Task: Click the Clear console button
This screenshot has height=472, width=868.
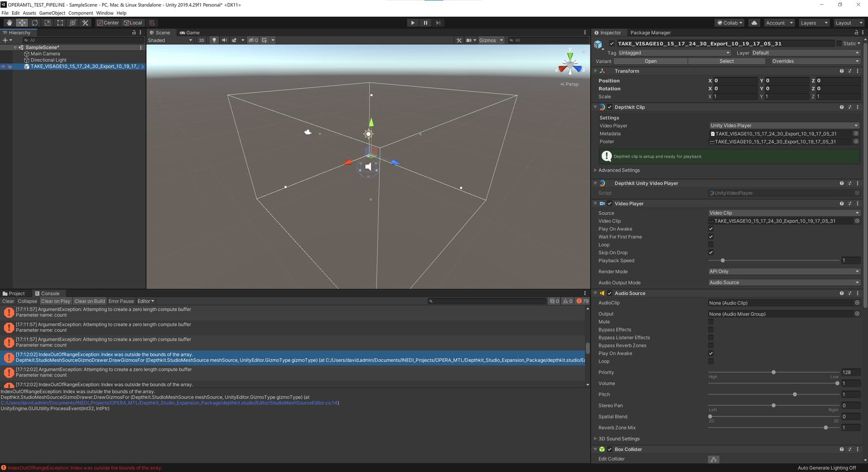Action: pyautogui.click(x=8, y=301)
